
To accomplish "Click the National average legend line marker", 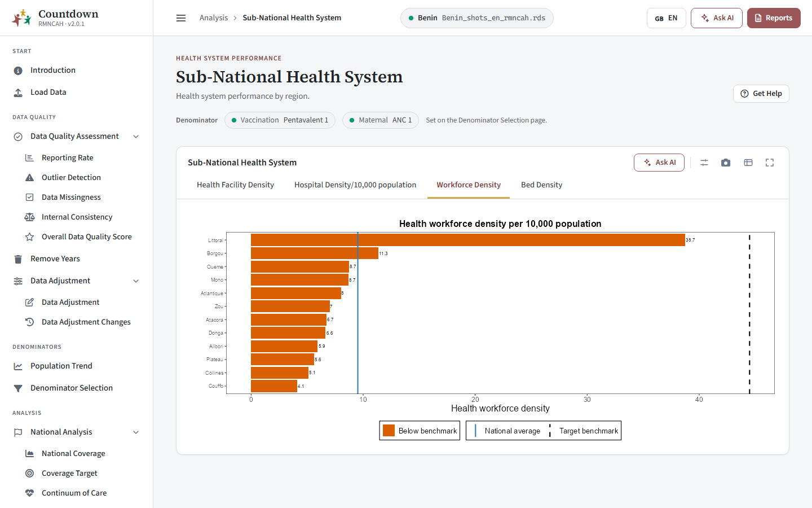I will (x=475, y=431).
